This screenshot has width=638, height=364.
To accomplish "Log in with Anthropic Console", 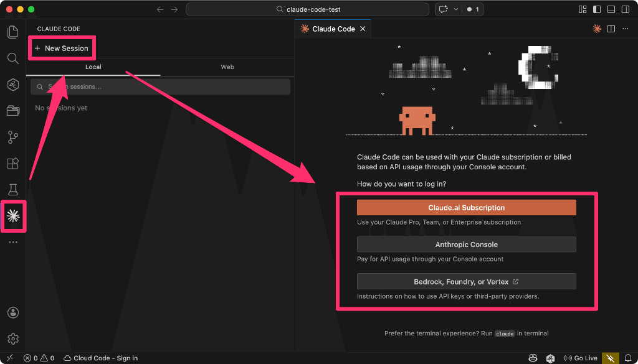I will [x=466, y=245].
